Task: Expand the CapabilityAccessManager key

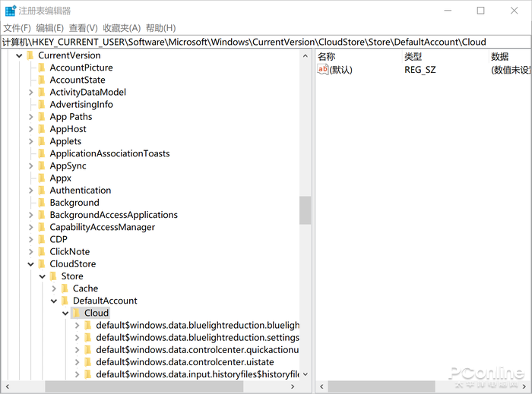Action: [x=31, y=227]
